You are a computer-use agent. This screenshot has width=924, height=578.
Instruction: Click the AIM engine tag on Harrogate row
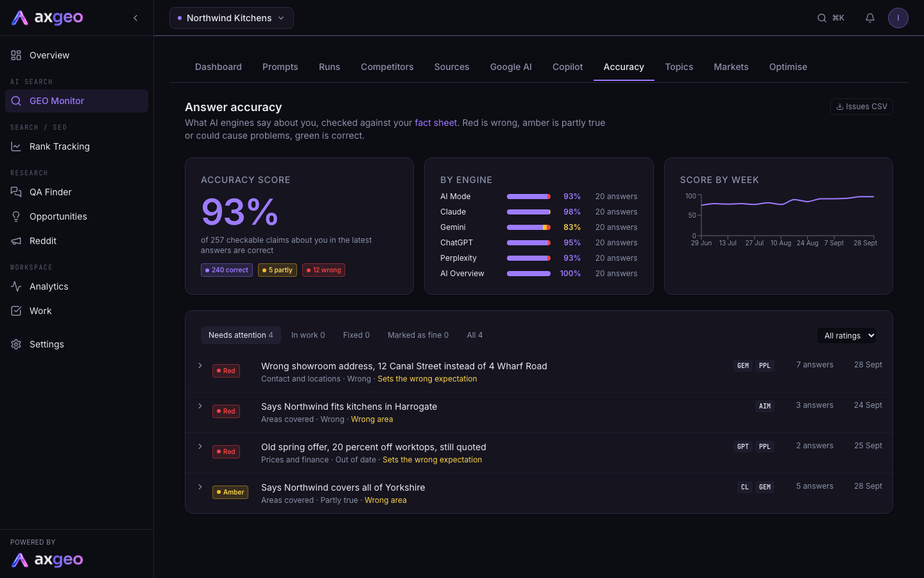[x=765, y=406]
